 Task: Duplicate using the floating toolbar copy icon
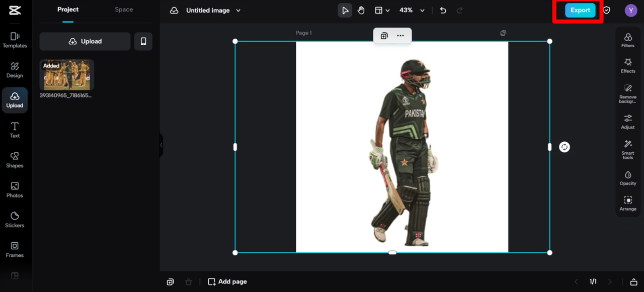pyautogui.click(x=384, y=36)
